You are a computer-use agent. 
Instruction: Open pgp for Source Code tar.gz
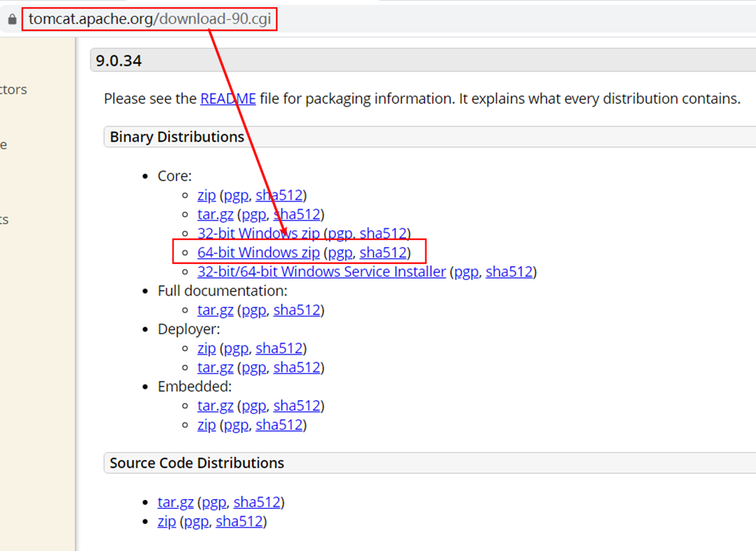(x=214, y=503)
